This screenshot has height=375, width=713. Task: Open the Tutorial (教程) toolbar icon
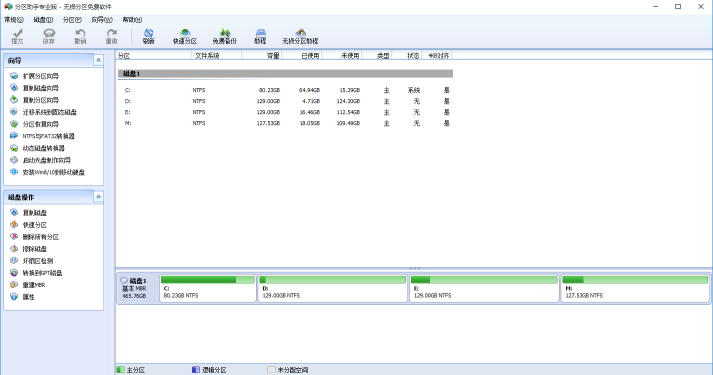point(260,36)
